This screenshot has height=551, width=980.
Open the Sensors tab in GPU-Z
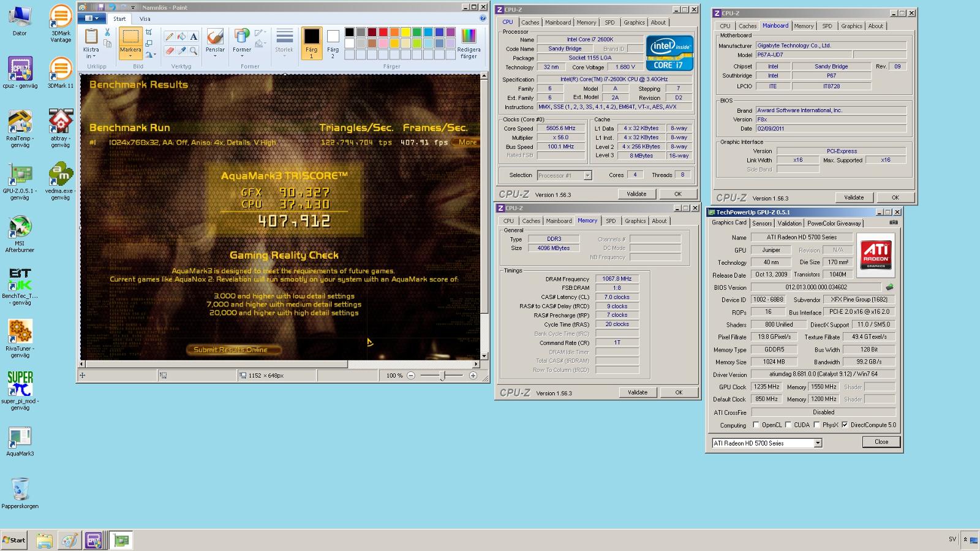click(x=762, y=223)
